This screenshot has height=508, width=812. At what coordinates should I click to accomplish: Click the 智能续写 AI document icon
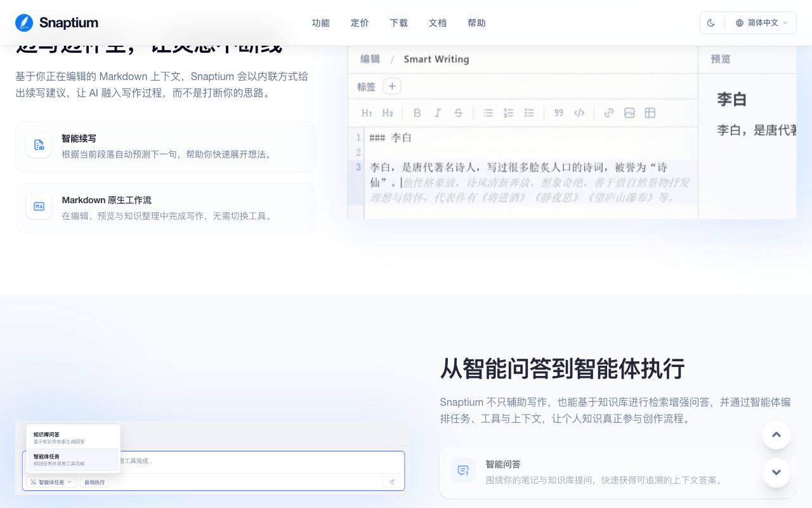tap(39, 145)
